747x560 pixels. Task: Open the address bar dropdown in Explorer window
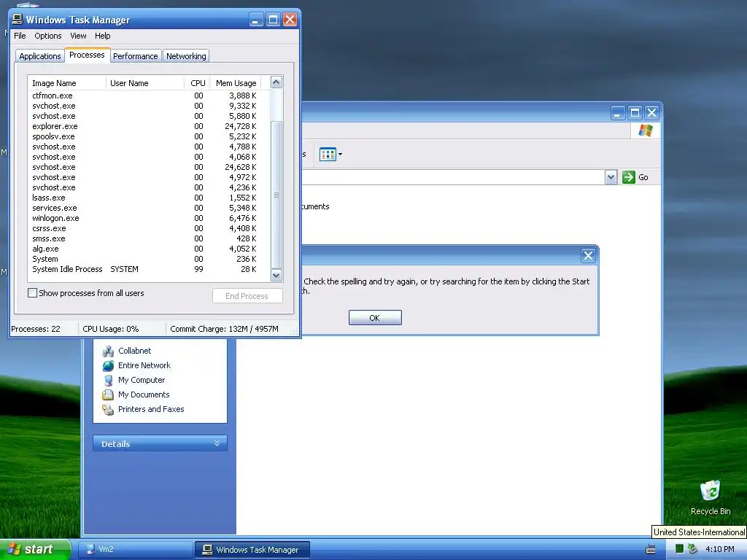pyautogui.click(x=611, y=178)
